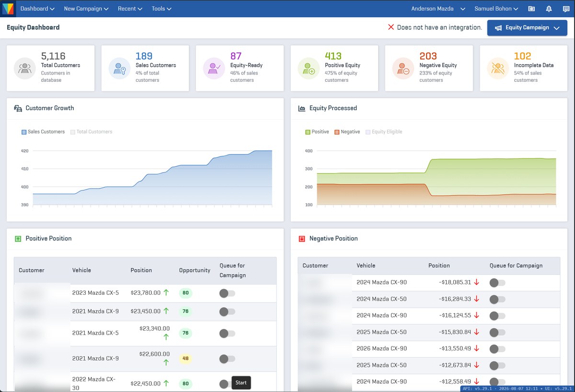Image resolution: width=575 pixels, height=392 pixels.
Task: Click the 102 Incomplete Data count
Action: (x=522, y=56)
